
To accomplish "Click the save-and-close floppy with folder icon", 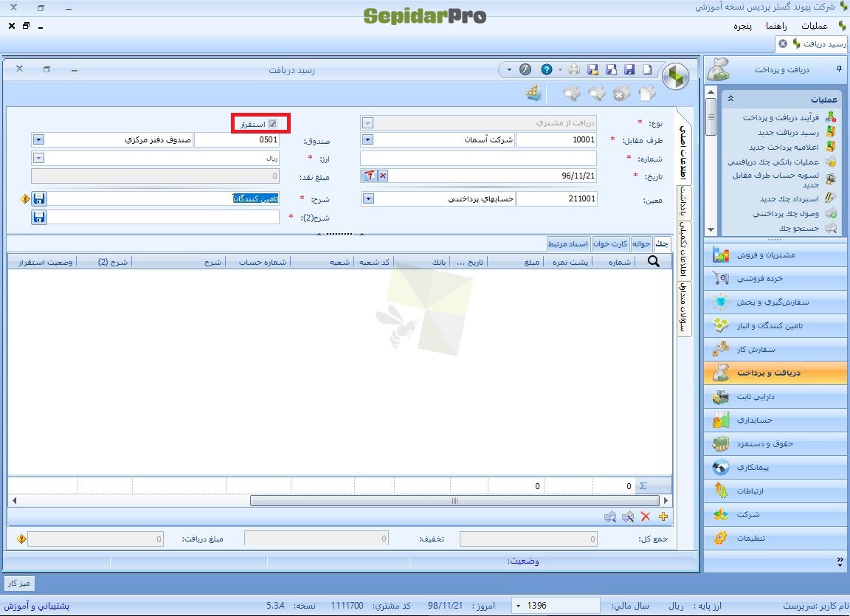I will (592, 69).
